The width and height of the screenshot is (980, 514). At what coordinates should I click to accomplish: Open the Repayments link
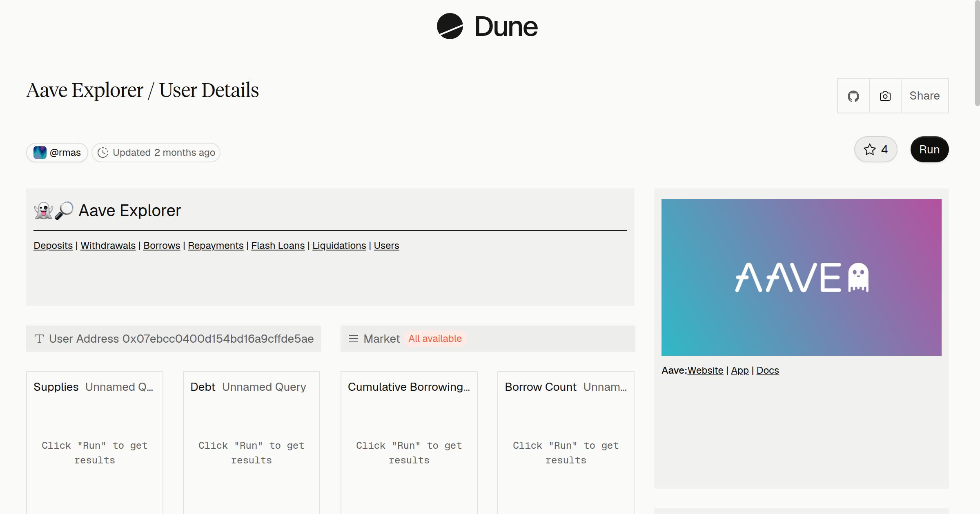click(x=216, y=246)
